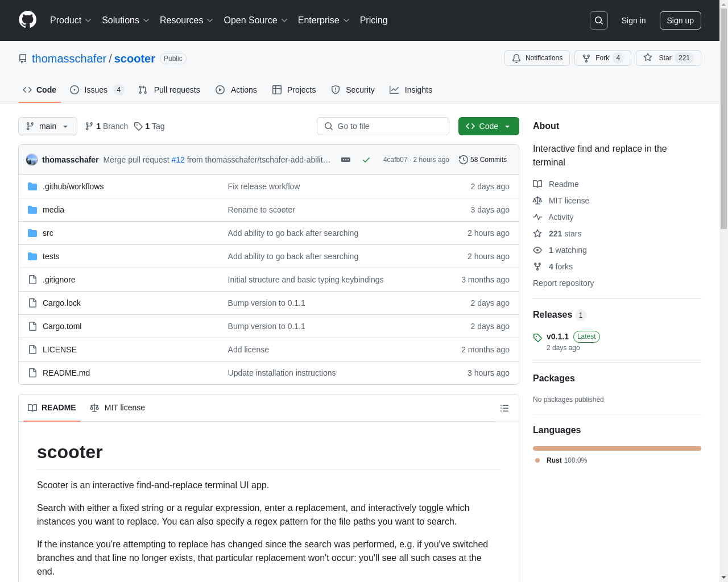Switch to the Projects tab
Screen dimensions: 728x582
[x=294, y=90]
